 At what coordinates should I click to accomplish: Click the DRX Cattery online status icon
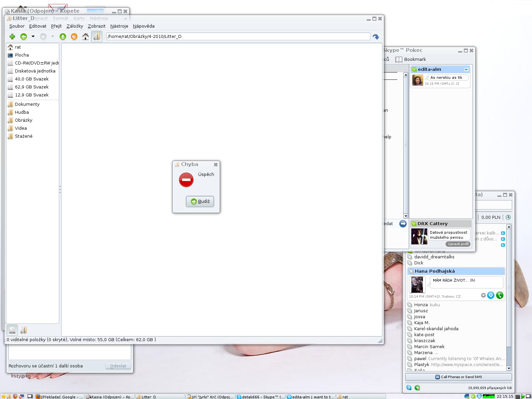coord(414,224)
